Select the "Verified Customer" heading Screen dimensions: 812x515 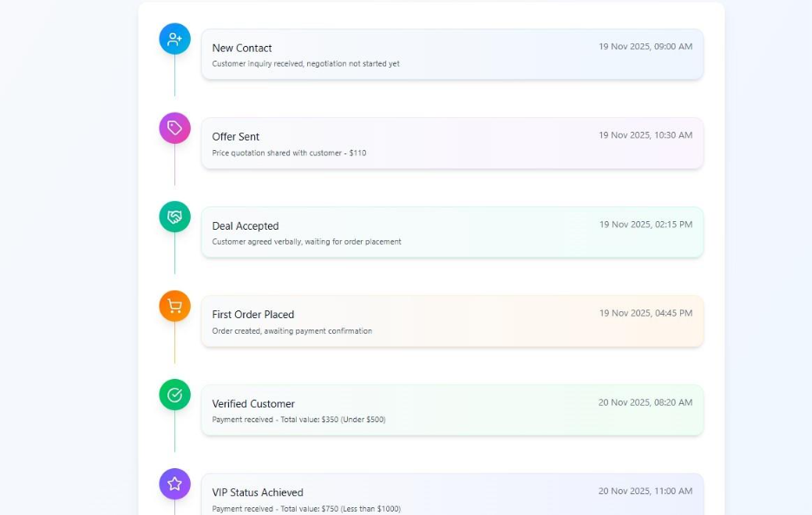253,404
